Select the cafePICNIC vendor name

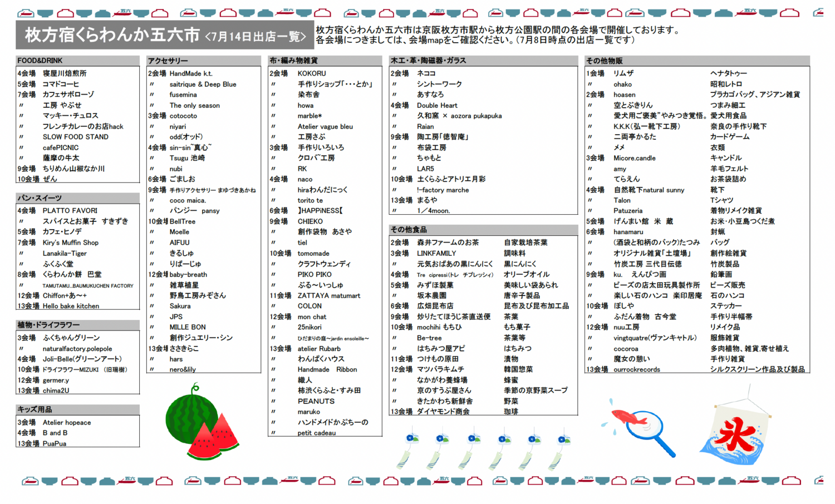pos(61,147)
